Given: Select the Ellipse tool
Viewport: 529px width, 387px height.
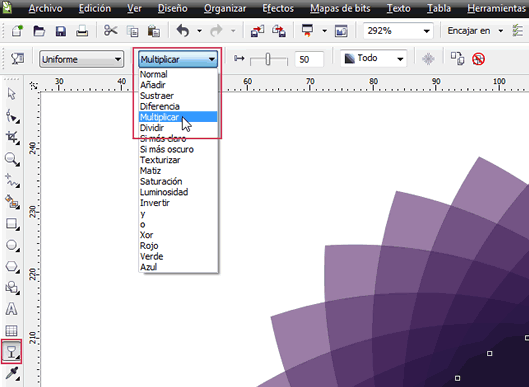Looking at the screenshot, I should tap(12, 245).
